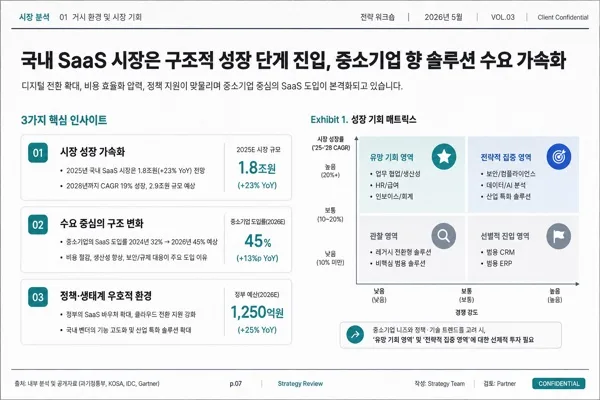This screenshot has width=600, height=400.
Task: Select the 시장 분석 section label
Action: click(x=34, y=17)
